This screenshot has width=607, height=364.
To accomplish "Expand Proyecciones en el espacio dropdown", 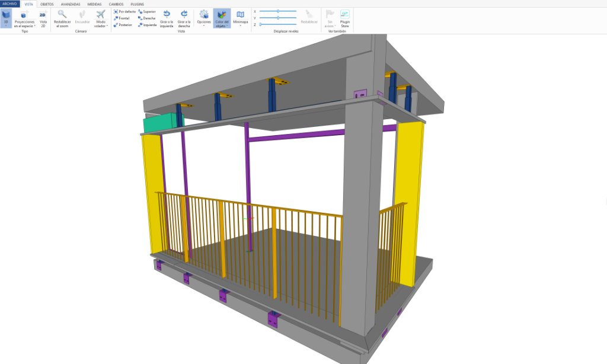I will coord(24,18).
